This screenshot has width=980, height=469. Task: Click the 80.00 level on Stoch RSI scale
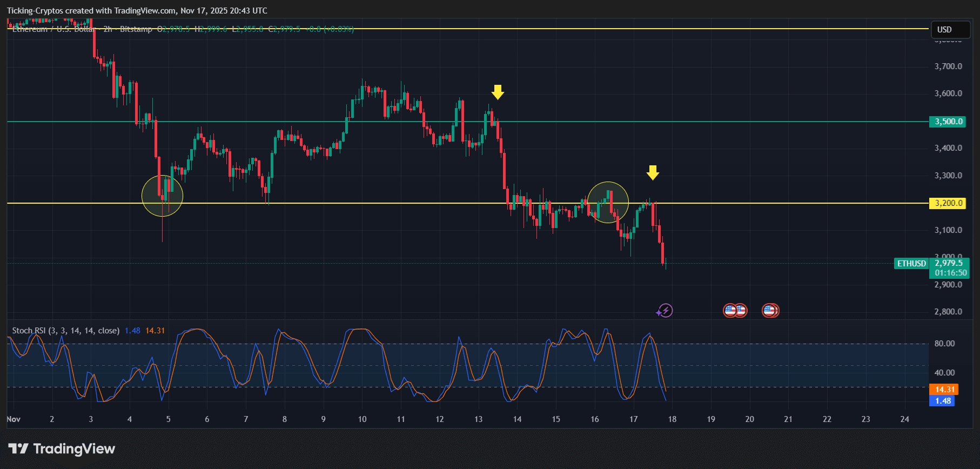pos(945,344)
